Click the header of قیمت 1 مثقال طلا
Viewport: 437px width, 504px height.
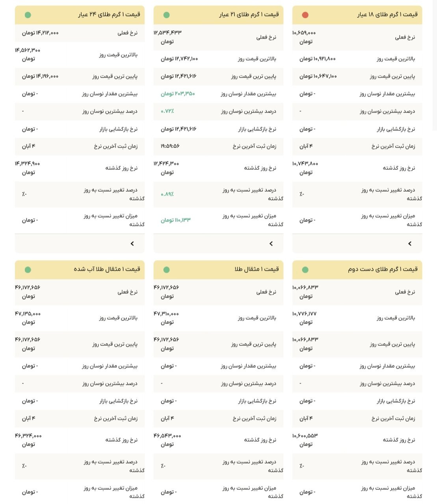pyautogui.click(x=219, y=270)
